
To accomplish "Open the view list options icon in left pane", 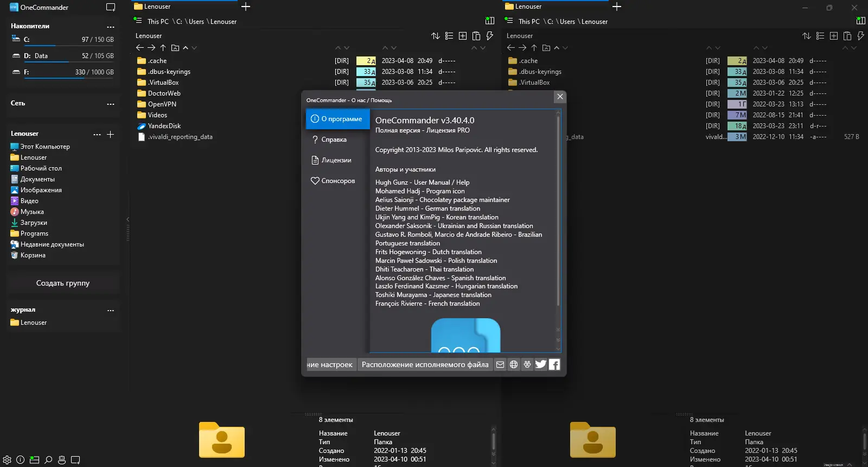I will click(449, 36).
